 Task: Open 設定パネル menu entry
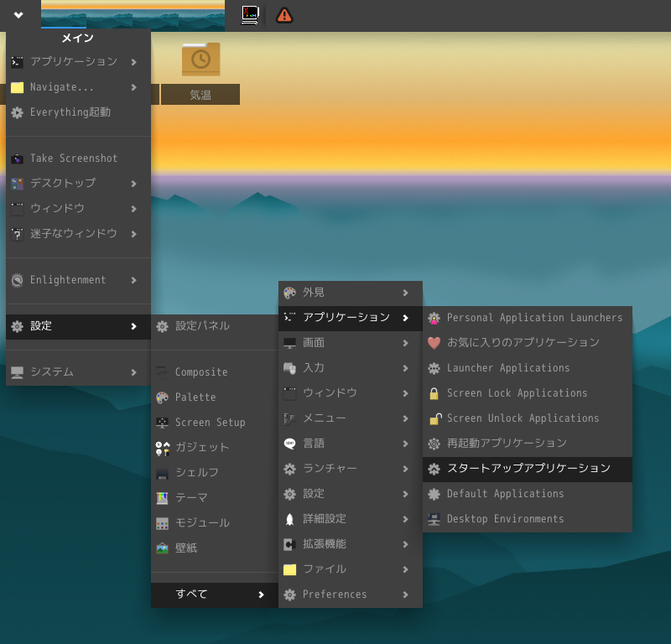pos(215,326)
